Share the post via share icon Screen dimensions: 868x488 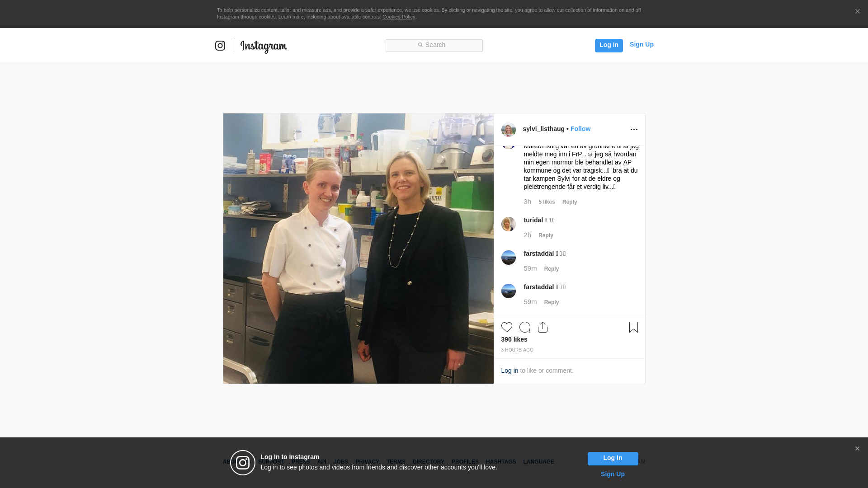[543, 327]
